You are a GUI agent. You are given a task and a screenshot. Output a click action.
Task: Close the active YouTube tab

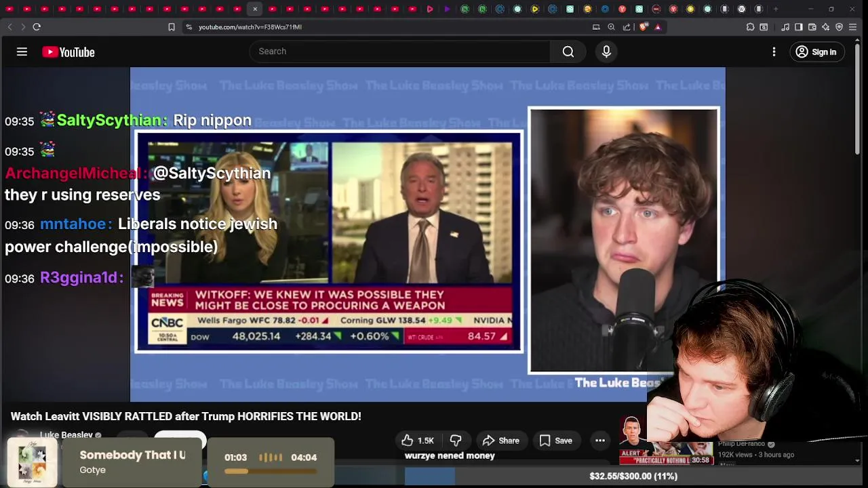255,9
